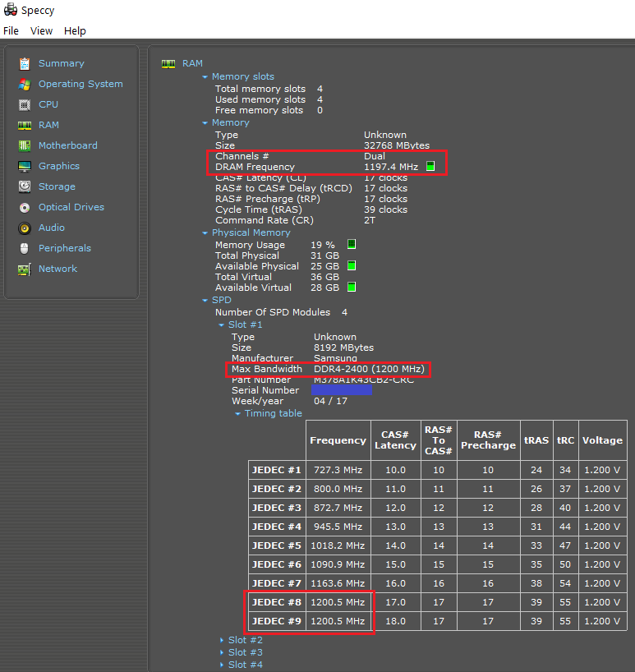Collapse the Physical Memory group

[205, 233]
